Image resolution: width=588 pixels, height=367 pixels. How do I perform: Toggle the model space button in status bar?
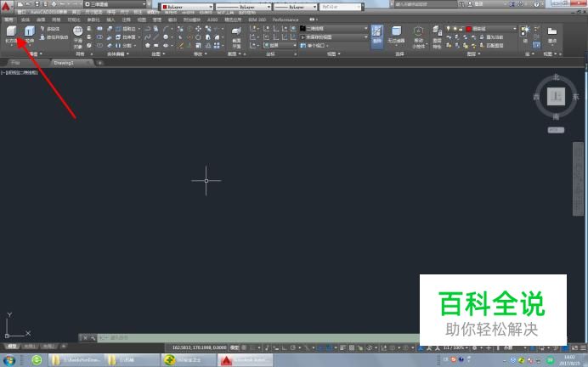click(235, 347)
